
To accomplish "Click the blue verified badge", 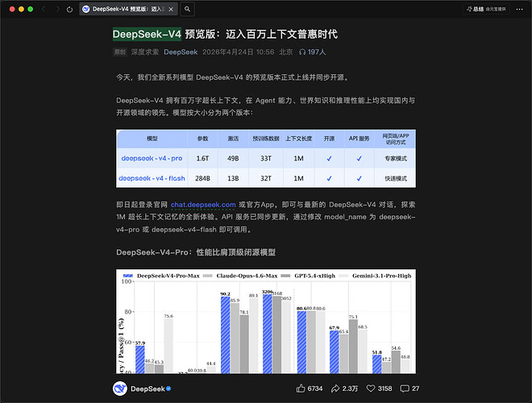I will click(x=168, y=388).
